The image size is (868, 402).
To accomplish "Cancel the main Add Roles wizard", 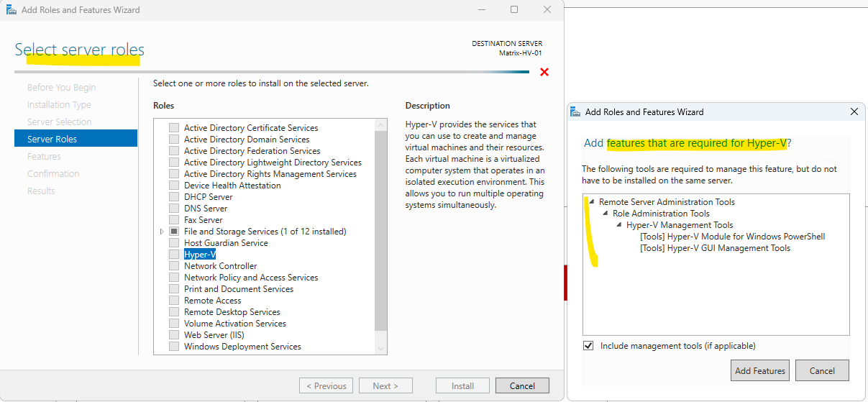I will tap(522, 385).
